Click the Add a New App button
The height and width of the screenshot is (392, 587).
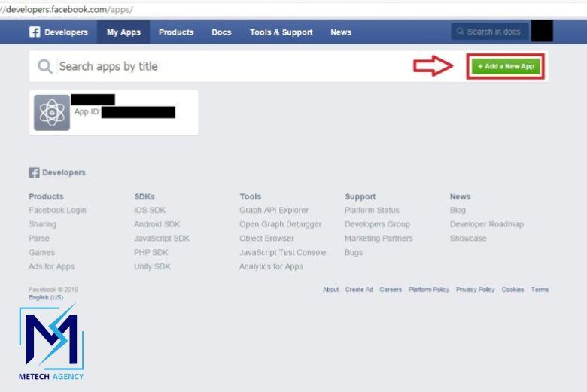506,66
